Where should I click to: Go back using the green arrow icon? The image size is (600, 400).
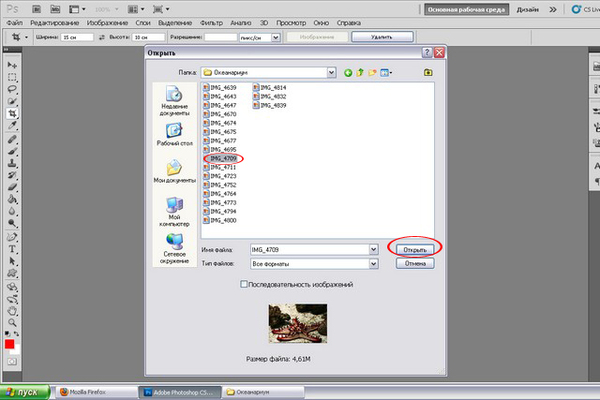pyautogui.click(x=348, y=73)
